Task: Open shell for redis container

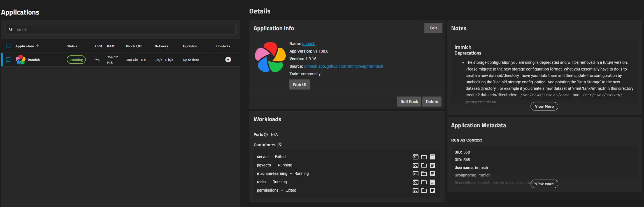Action: 415,182
